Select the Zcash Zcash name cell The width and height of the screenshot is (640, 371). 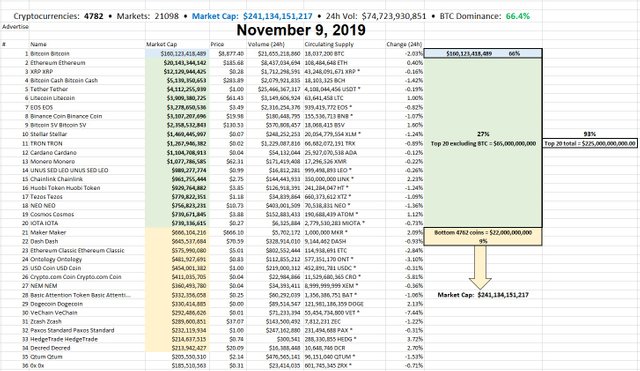tap(46, 322)
